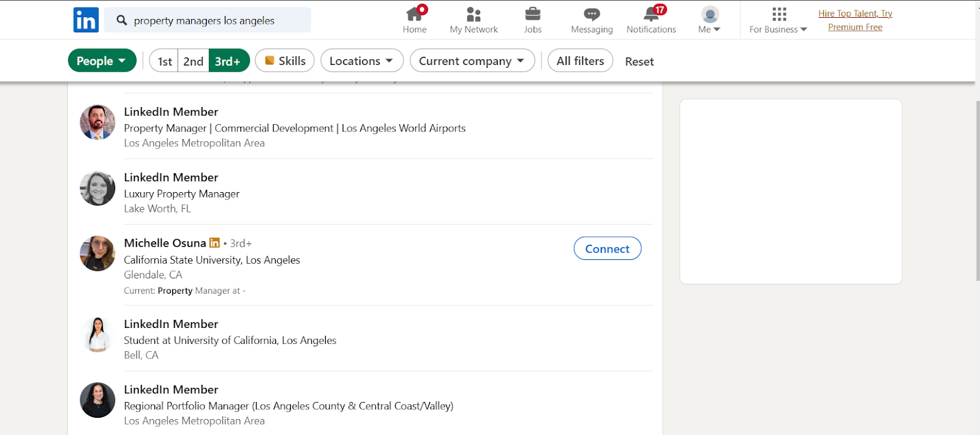
Task: Open Michelle Osuna's profile photo
Action: tap(97, 253)
